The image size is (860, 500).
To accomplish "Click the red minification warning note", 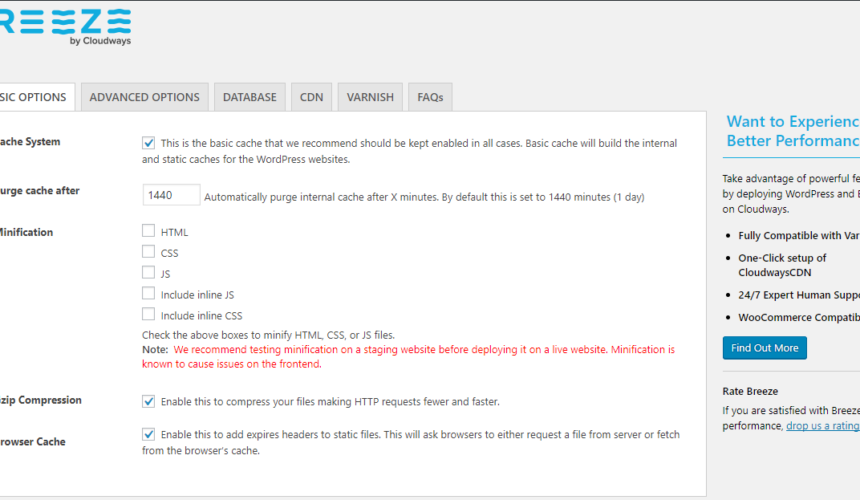I will click(x=408, y=357).
